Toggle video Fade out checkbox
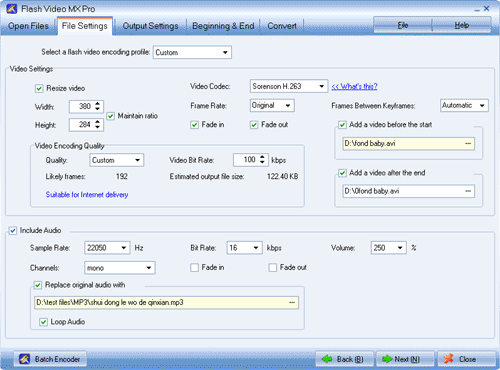Viewport: 500px width, 370px height. [254, 125]
